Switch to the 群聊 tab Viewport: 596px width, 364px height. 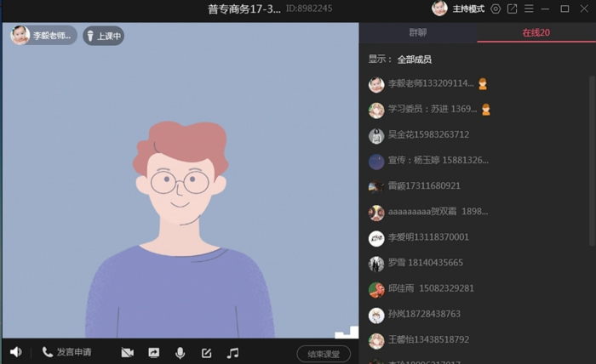point(418,32)
